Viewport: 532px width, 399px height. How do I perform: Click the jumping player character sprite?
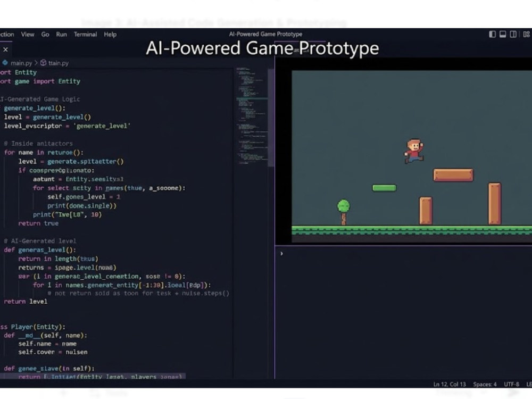tap(414, 151)
